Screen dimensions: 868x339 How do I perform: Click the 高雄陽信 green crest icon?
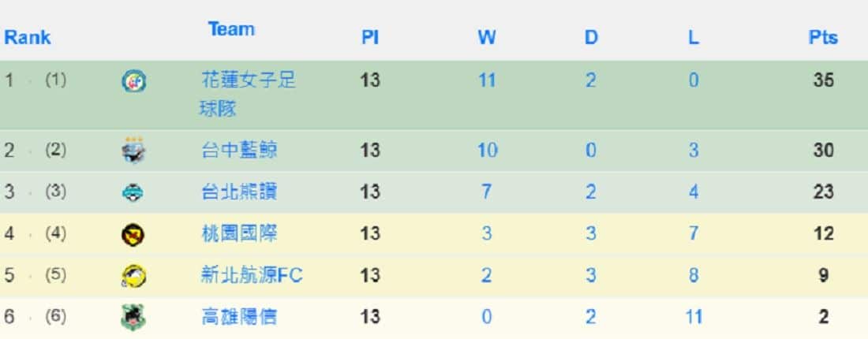coord(133,318)
